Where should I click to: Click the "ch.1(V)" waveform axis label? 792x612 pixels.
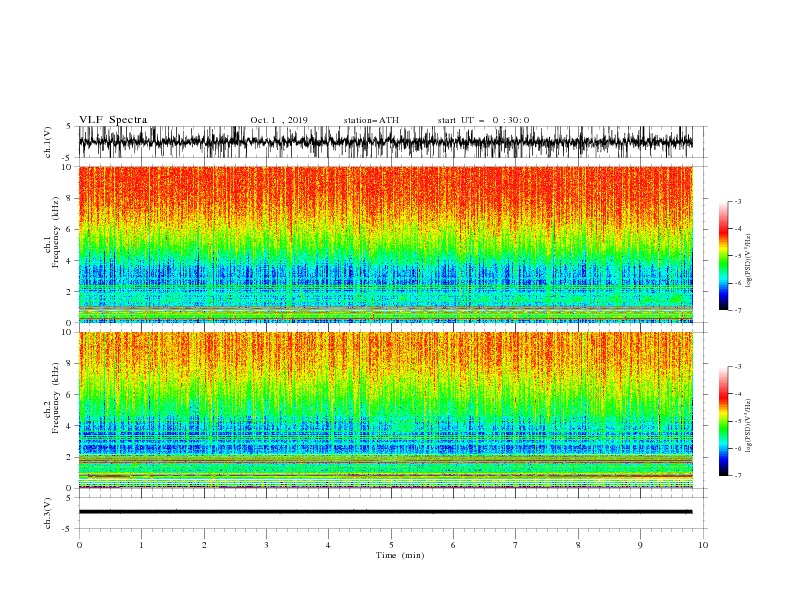[x=48, y=142]
